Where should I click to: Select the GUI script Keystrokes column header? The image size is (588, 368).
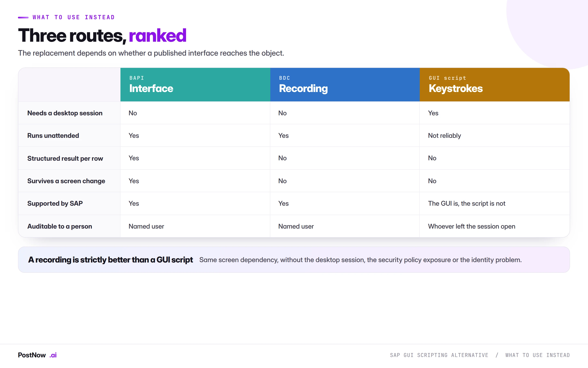494,84
